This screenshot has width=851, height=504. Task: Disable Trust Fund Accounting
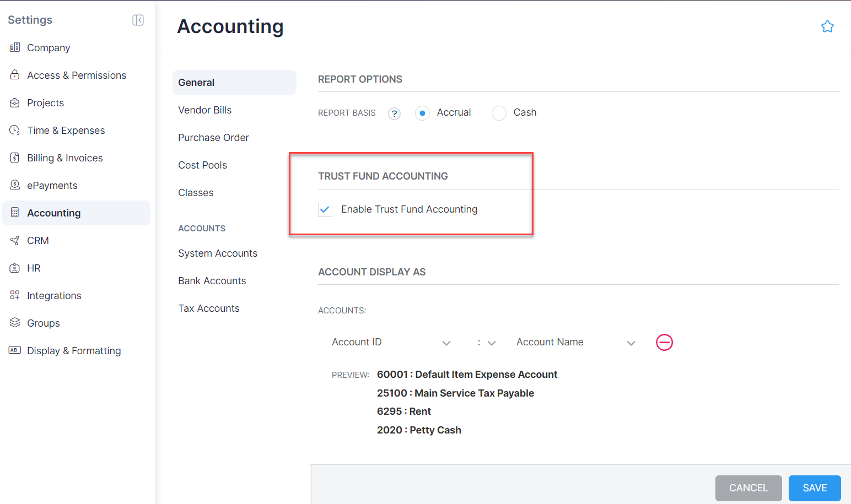(x=325, y=209)
